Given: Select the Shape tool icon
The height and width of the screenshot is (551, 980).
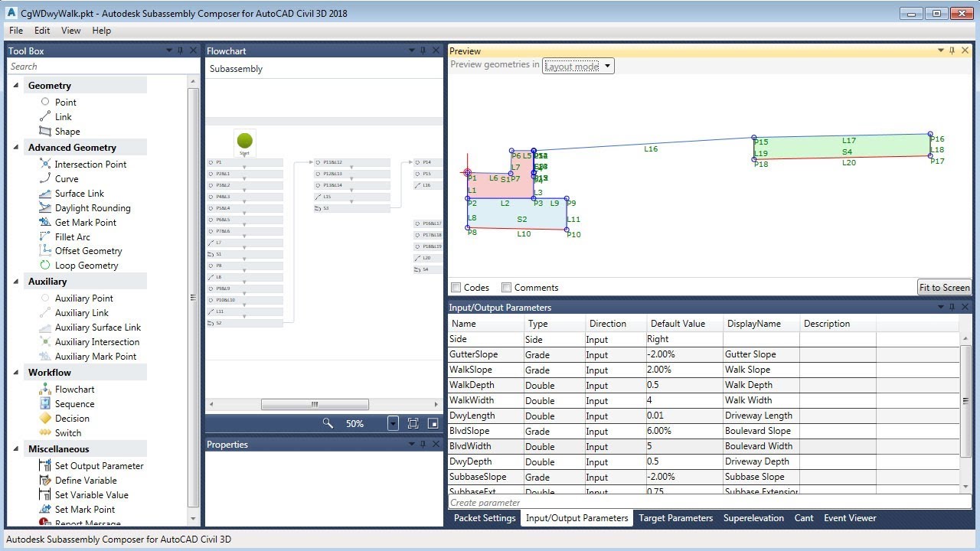Looking at the screenshot, I should tap(45, 131).
